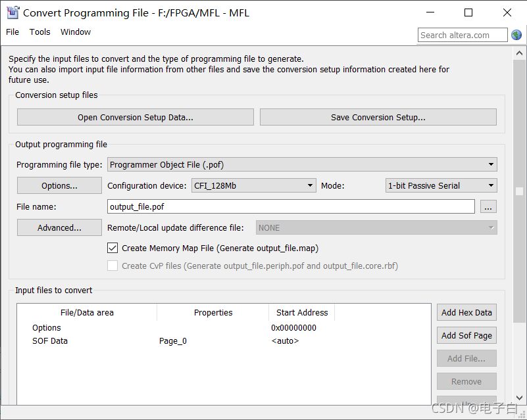Click the globe web search icon
Screen dimensions: 527x420
(x=516, y=35)
